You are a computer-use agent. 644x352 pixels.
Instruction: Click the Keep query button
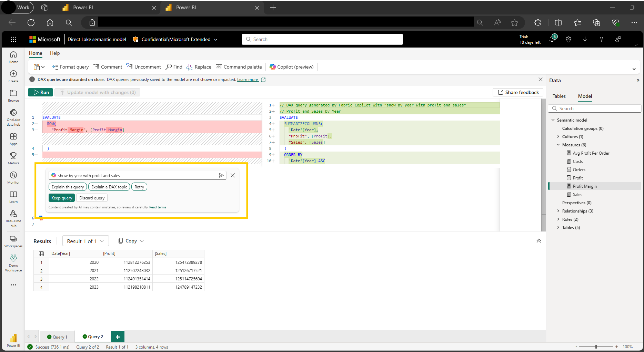click(62, 198)
